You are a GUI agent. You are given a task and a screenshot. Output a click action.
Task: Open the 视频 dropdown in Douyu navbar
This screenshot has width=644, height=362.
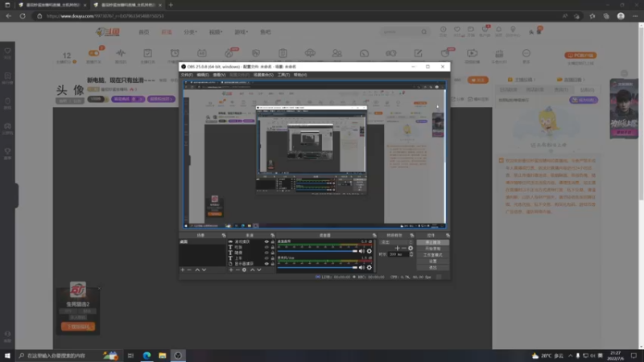pos(216,32)
